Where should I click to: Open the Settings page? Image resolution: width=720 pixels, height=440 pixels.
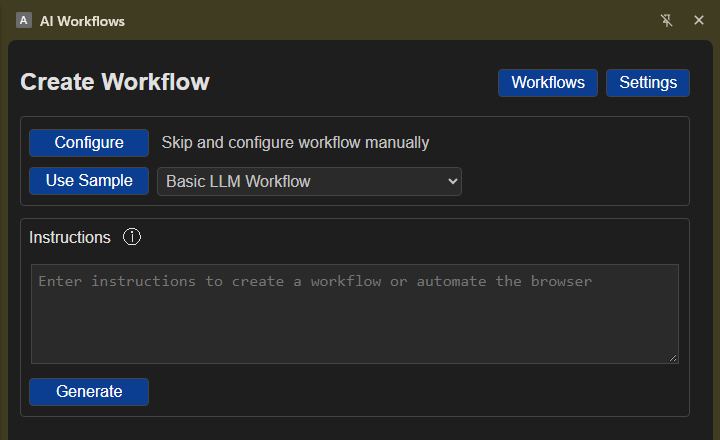tap(648, 83)
